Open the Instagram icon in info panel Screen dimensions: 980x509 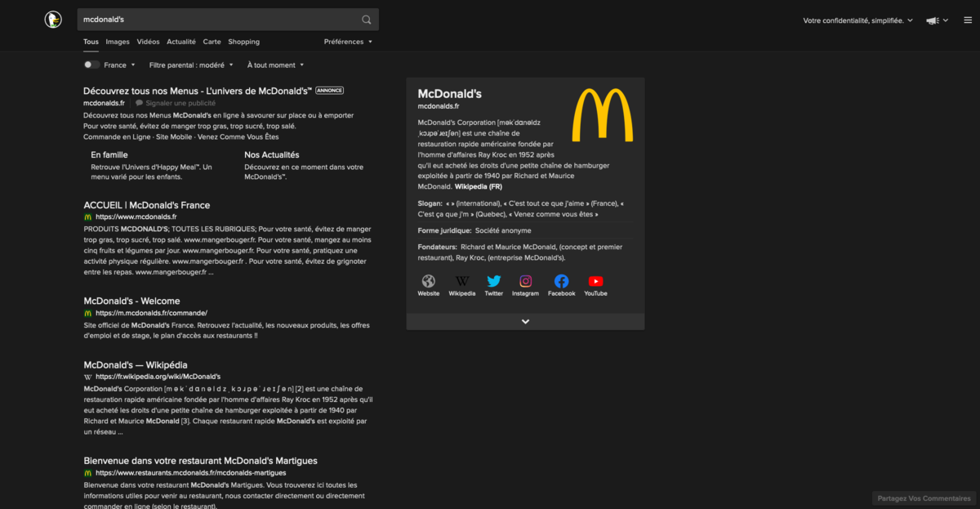(x=526, y=281)
